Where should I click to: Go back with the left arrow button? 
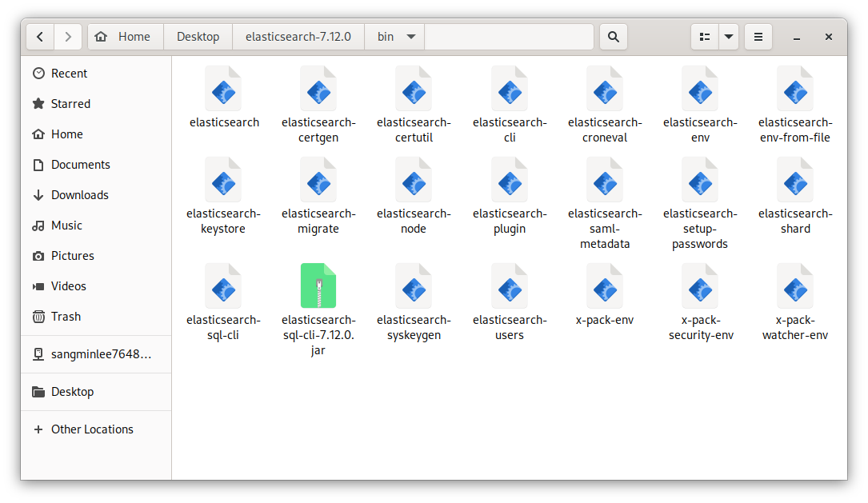(40, 37)
